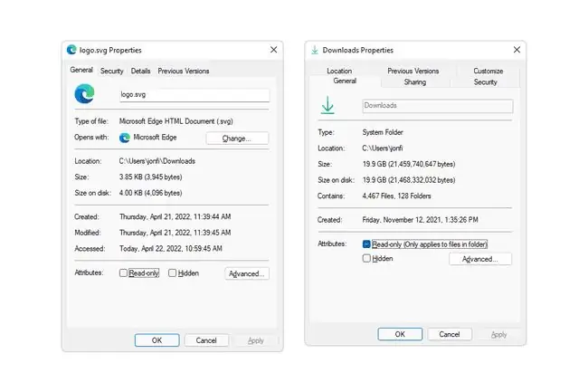Click size value 3.85 KB (3,945 bytes)
Image resolution: width=588 pixels, height=392 pixels.
coord(150,177)
